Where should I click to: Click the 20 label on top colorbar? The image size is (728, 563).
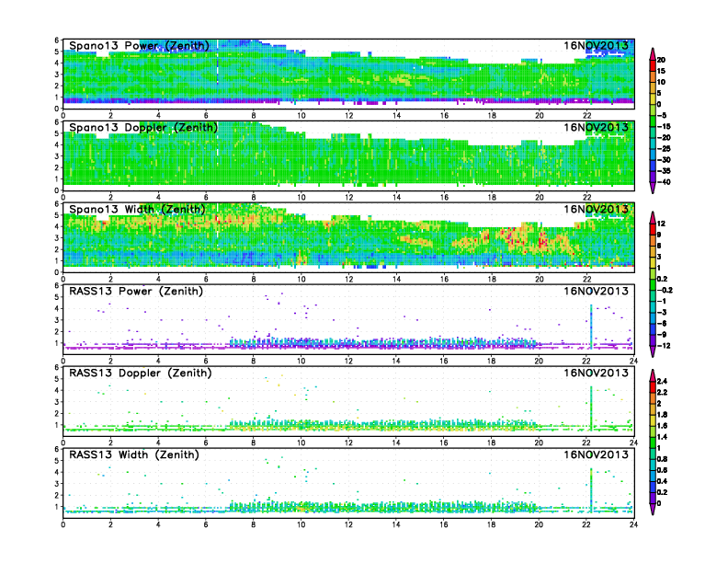coord(661,60)
